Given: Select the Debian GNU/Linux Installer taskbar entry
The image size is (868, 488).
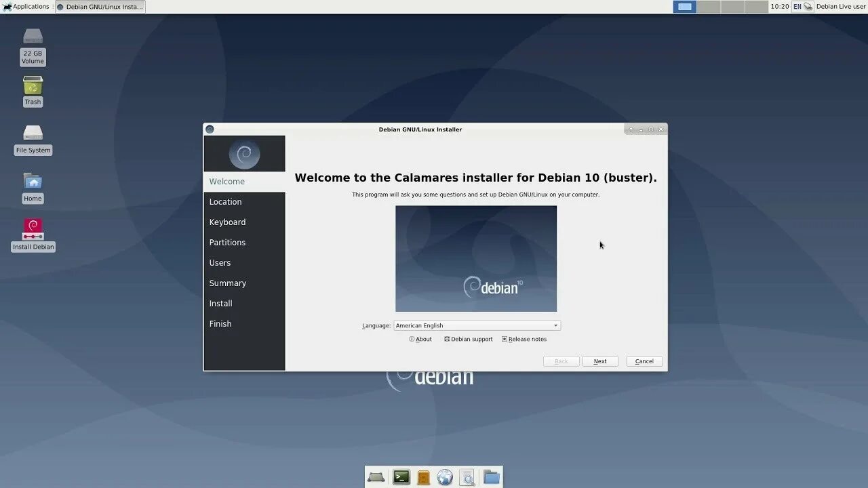Looking at the screenshot, I should coord(100,7).
